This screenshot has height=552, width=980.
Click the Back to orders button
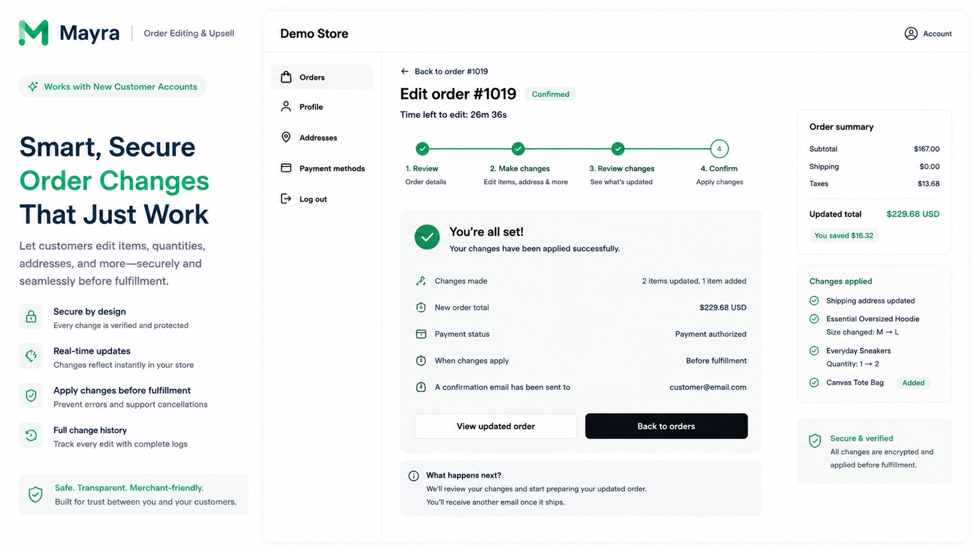click(x=666, y=426)
